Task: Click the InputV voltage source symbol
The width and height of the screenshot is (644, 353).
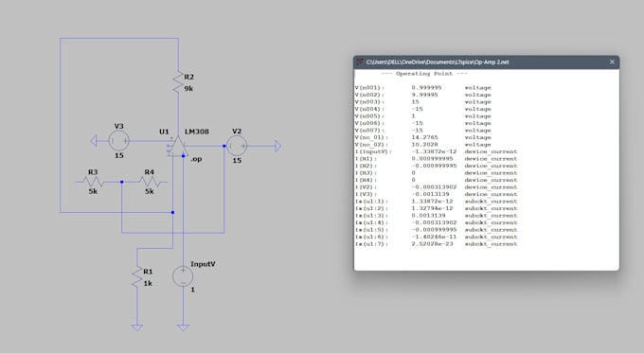Action: (183, 275)
